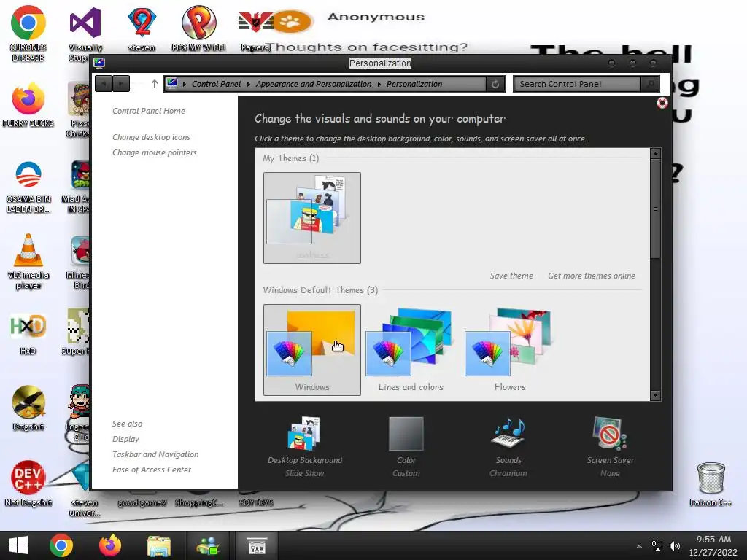Click Change mouse pointers link
747x560 pixels.
coord(155,152)
